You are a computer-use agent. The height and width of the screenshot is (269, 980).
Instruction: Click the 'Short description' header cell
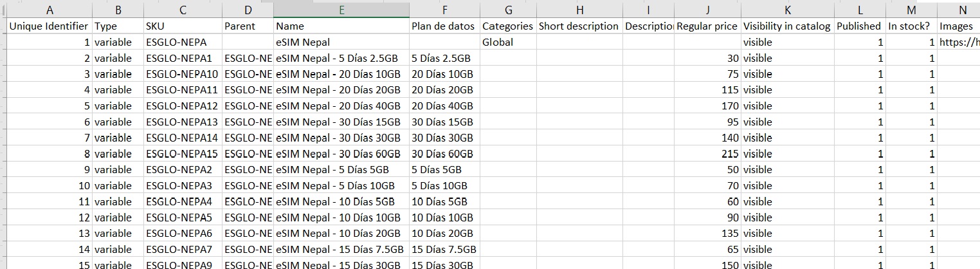tap(579, 26)
